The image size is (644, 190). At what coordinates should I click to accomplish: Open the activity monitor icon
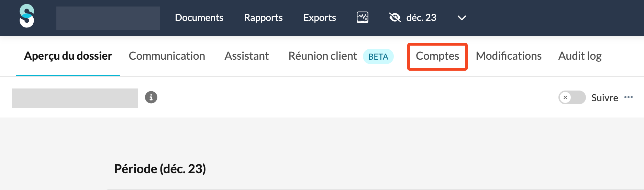click(362, 17)
